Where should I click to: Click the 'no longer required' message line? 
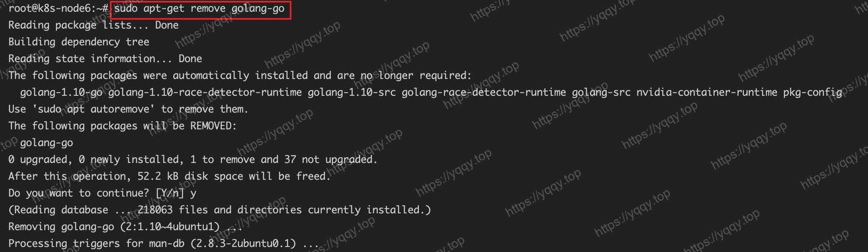coord(240,76)
